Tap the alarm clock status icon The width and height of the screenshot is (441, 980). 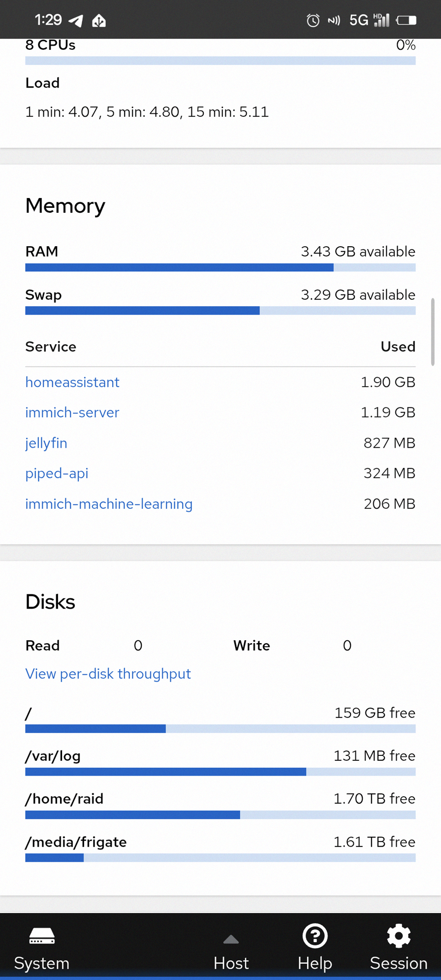[313, 20]
